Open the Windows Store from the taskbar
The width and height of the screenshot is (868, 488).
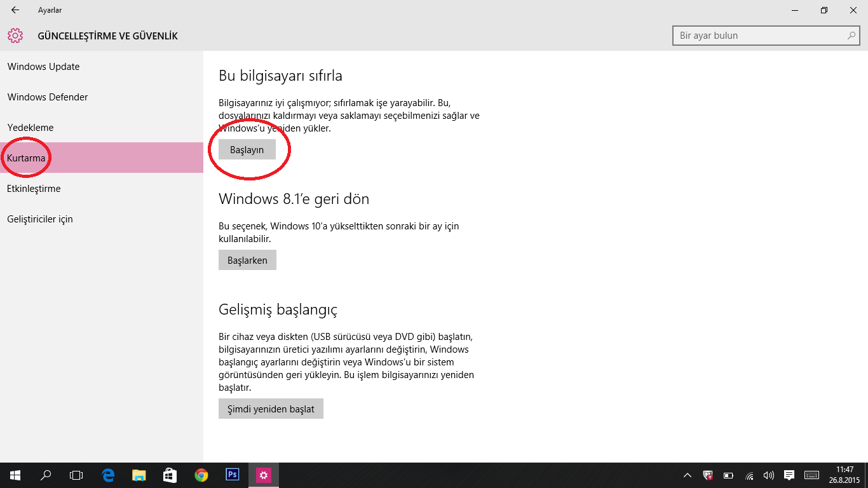[170, 475]
